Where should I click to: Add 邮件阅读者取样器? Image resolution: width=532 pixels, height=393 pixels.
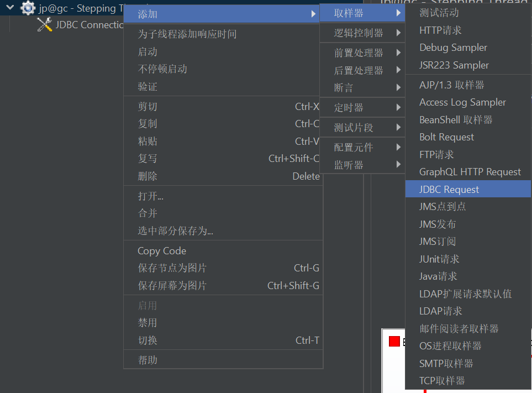(468, 329)
